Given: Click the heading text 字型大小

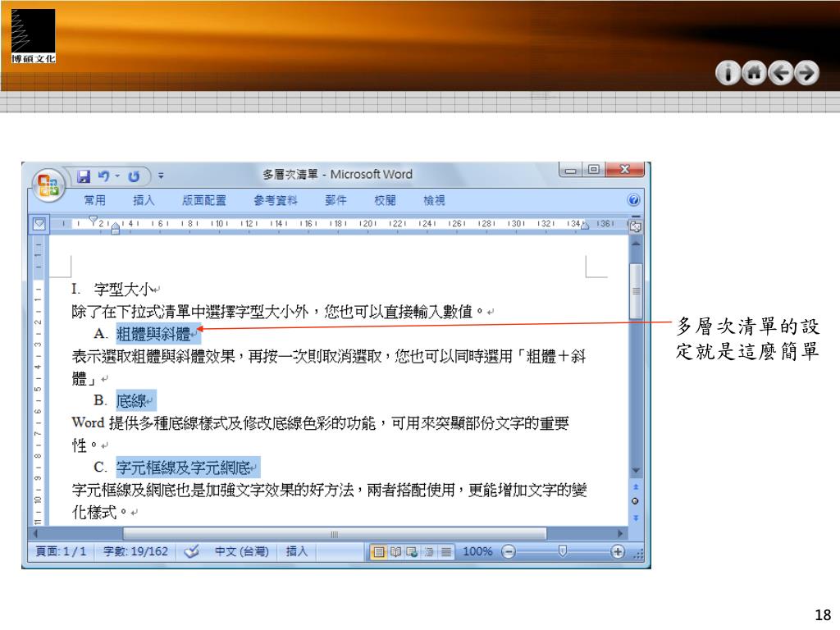Looking at the screenshot, I should (124, 290).
